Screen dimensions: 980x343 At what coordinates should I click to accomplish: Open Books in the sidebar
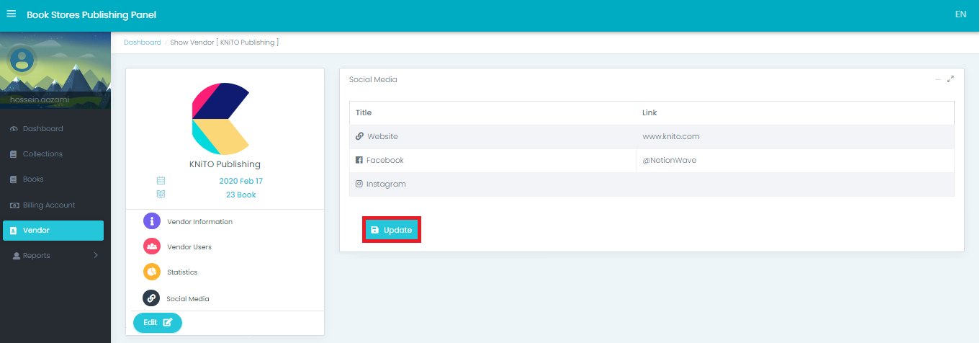(x=33, y=179)
